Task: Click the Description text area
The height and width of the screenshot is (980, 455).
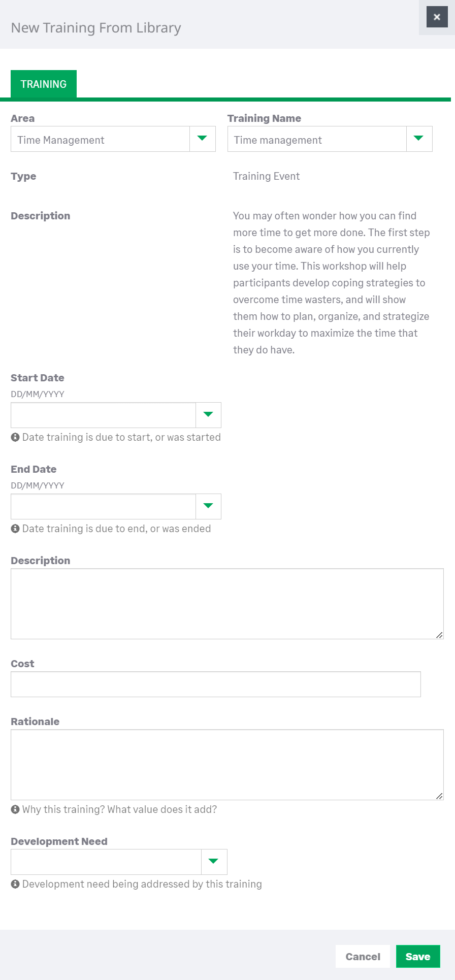Action: [x=226, y=603]
